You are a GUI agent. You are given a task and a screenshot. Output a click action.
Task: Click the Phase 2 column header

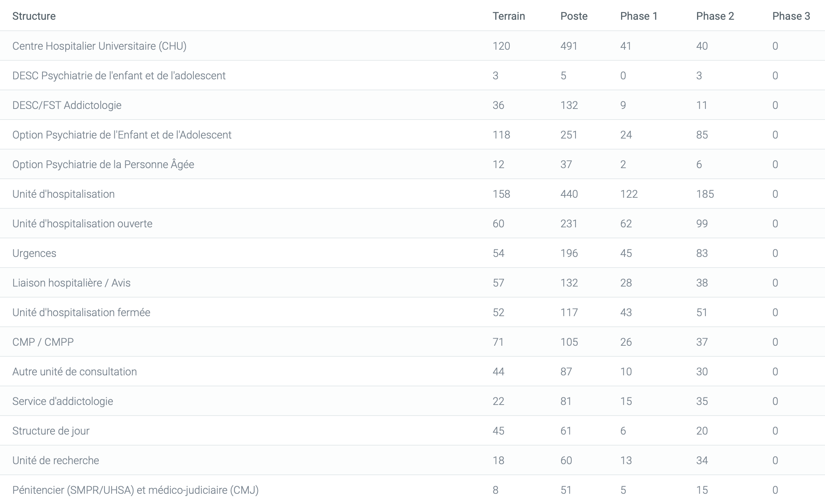click(715, 16)
